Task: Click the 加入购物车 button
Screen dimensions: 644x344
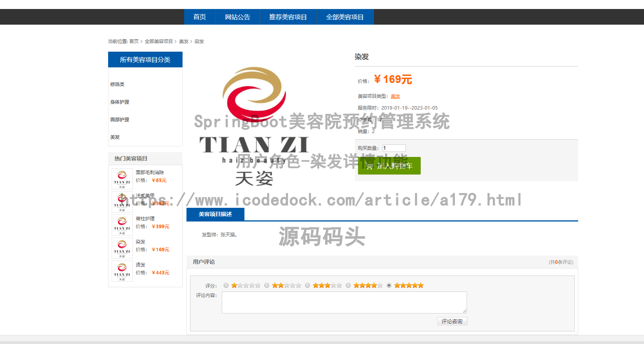Action: pyautogui.click(x=389, y=166)
